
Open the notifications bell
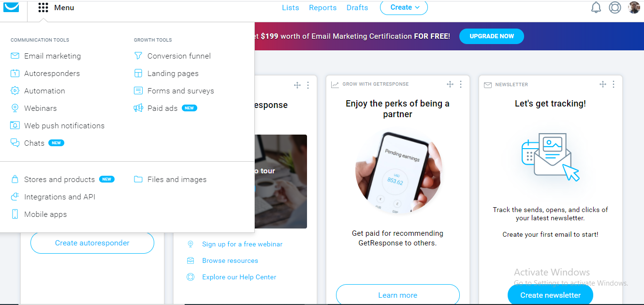point(596,7)
